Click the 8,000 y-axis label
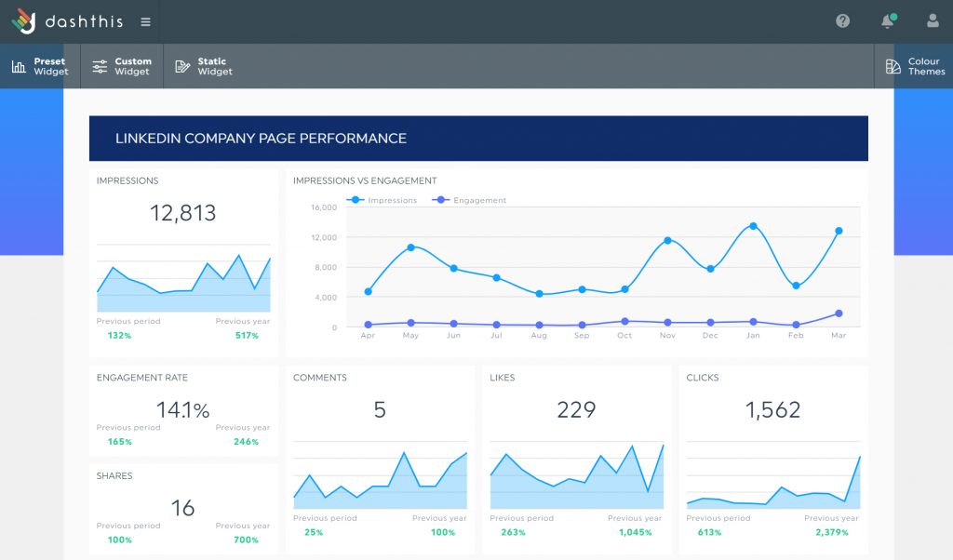Screen dimensions: 953x560 (326, 267)
